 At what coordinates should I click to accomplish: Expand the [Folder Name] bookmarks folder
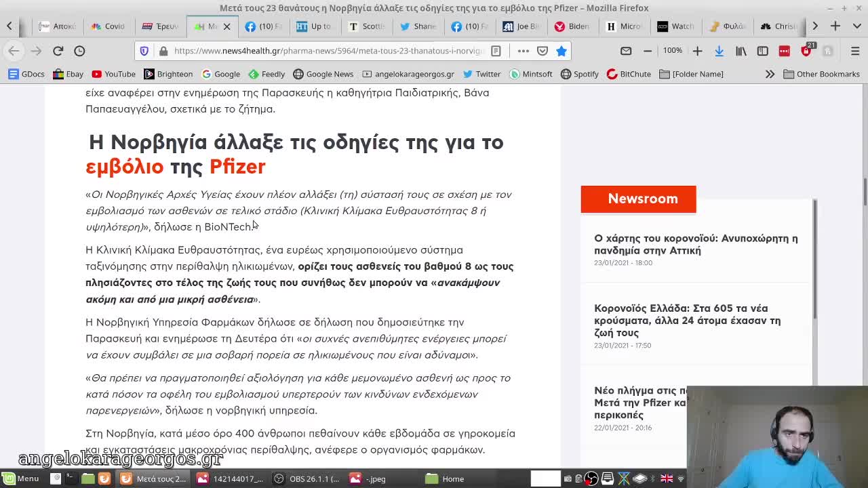[x=691, y=74]
